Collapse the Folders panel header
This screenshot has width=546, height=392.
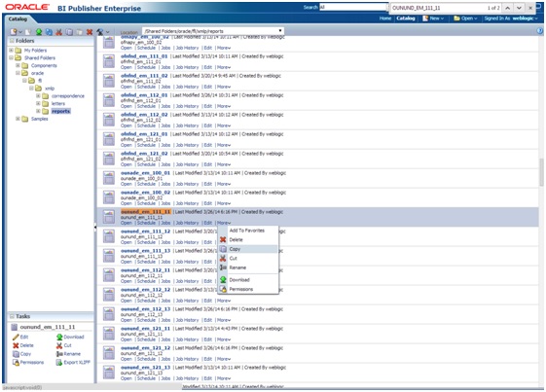(x=12, y=41)
